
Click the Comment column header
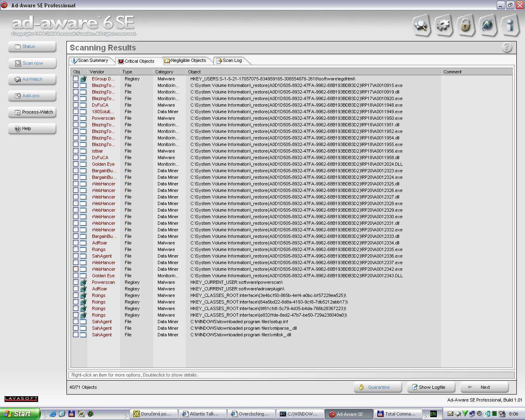click(x=477, y=72)
